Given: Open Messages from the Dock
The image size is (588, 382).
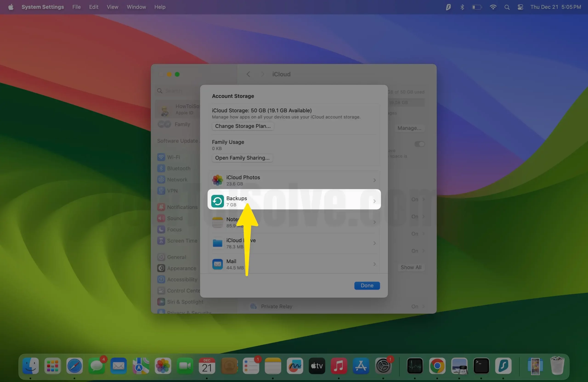Looking at the screenshot, I should pyautogui.click(x=96, y=366).
